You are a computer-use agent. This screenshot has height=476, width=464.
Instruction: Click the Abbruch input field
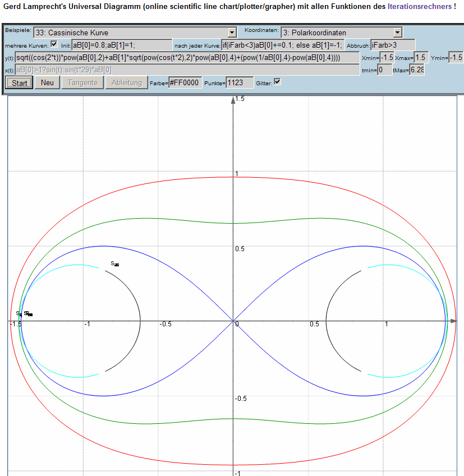click(393, 45)
